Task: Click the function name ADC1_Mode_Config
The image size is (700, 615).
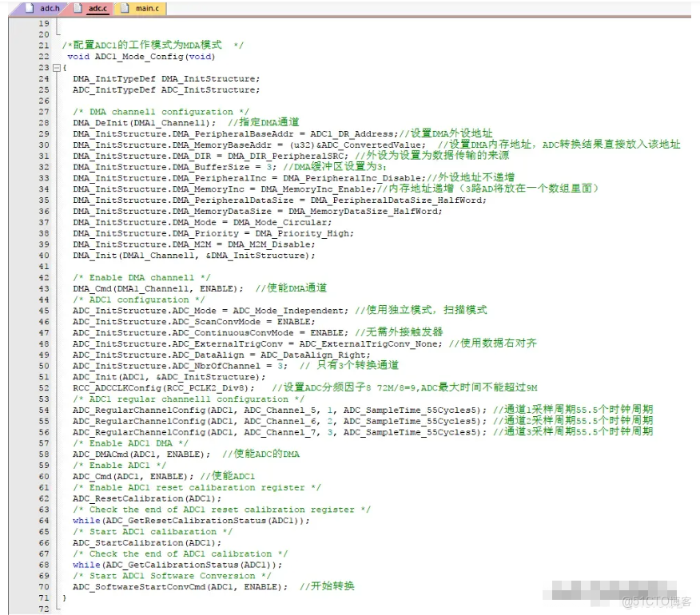Action: pyautogui.click(x=139, y=57)
